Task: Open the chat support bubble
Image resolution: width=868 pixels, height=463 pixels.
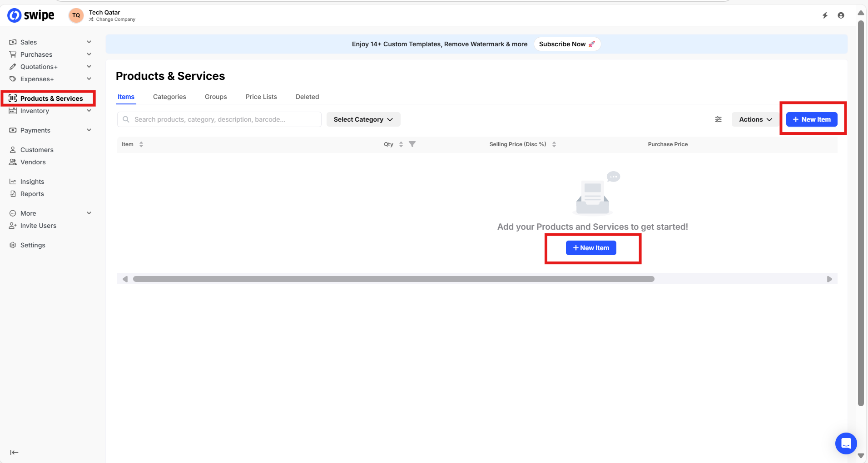Action: point(846,443)
